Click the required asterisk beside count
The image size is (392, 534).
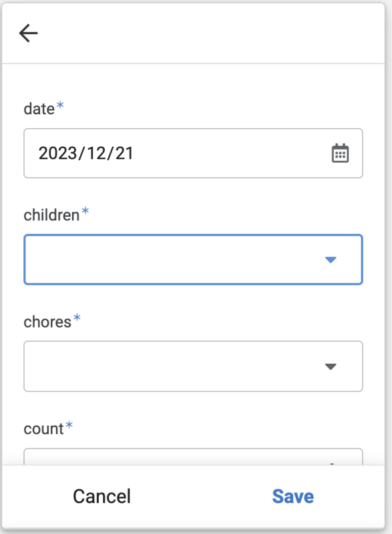[x=69, y=425]
